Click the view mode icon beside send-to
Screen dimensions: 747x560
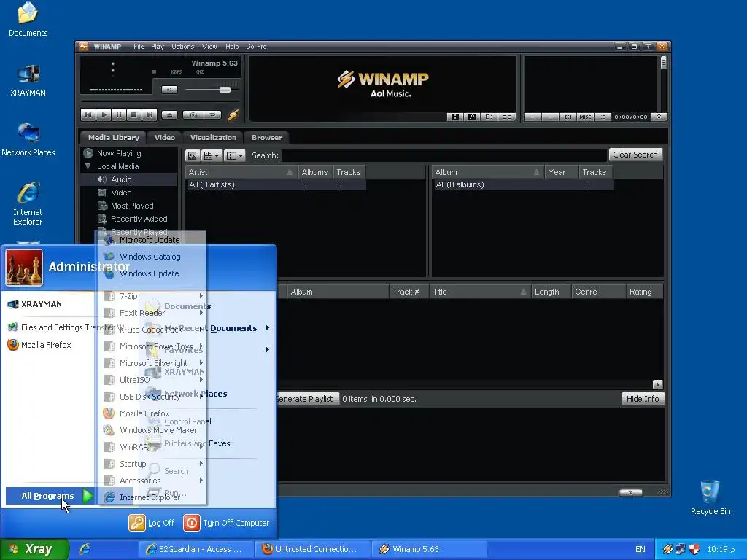(506, 117)
